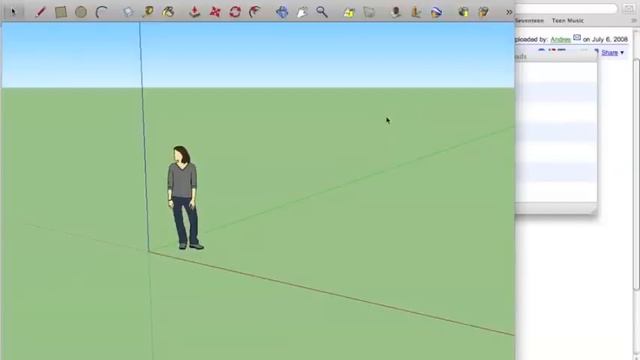Select the red Move tool

[215, 12]
